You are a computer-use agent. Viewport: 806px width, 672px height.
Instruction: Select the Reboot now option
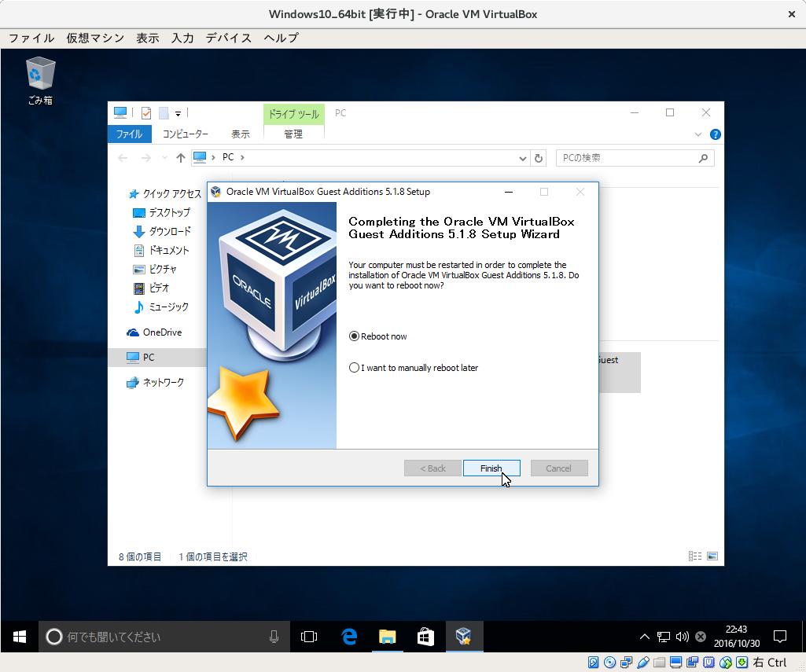378,336
